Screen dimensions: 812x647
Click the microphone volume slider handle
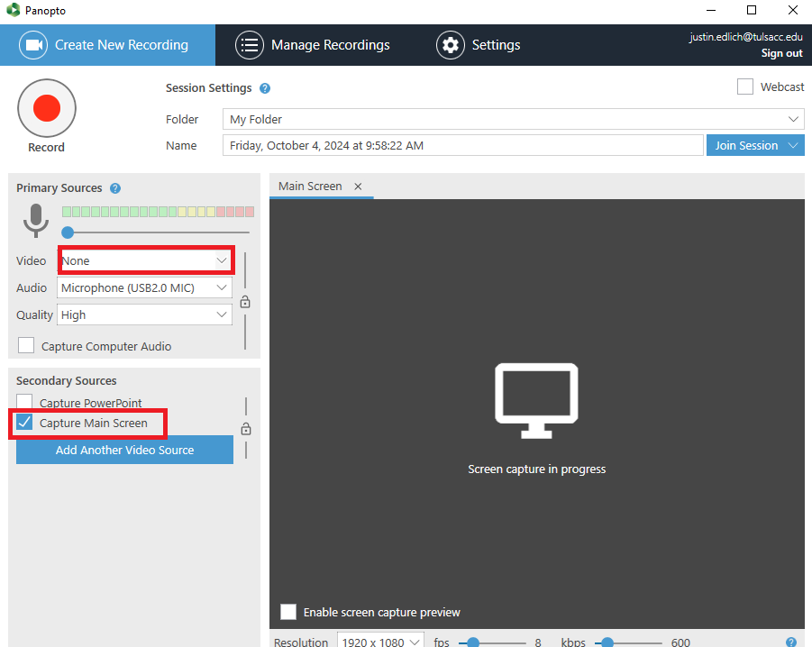68,232
